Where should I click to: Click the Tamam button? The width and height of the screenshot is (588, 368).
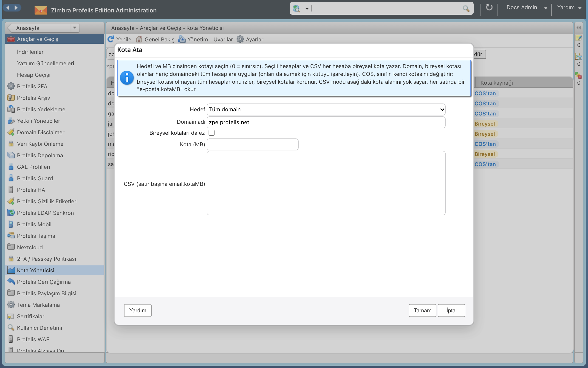coord(422,310)
